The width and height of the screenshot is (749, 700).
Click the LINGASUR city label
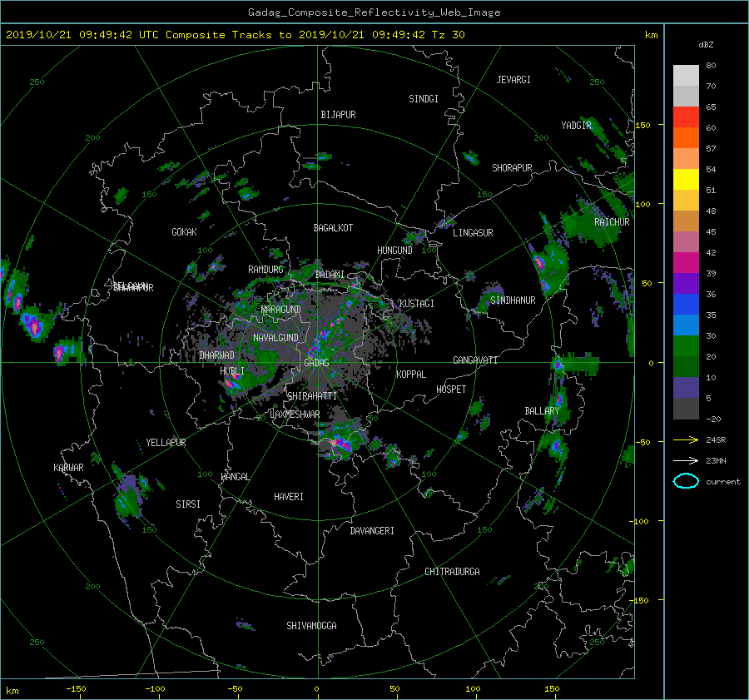[x=473, y=233]
